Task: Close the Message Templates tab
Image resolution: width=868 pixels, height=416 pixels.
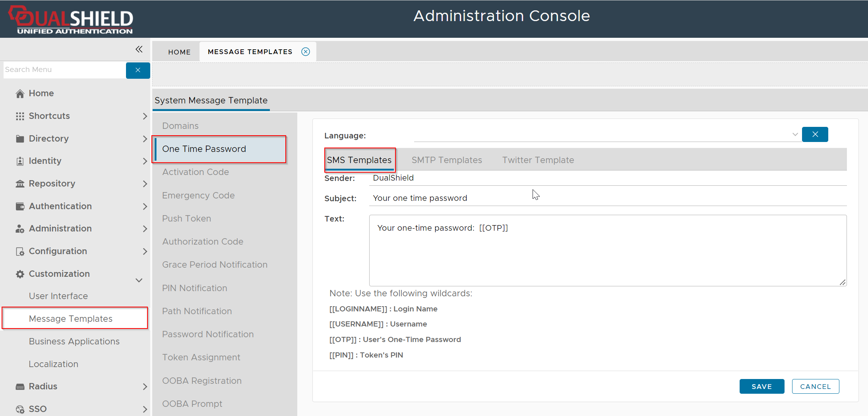Action: (x=305, y=52)
